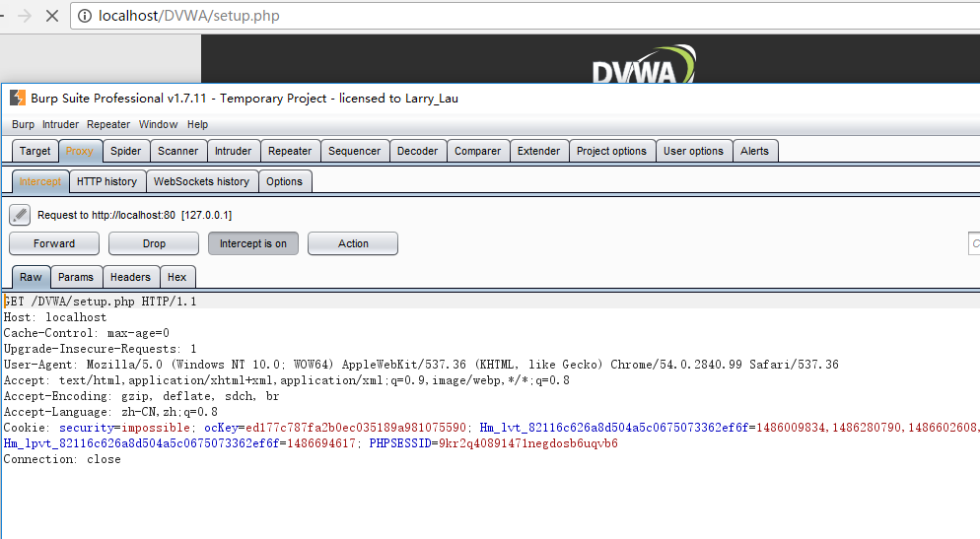
Task: Click the Host: localhost header line
Action: [55, 317]
